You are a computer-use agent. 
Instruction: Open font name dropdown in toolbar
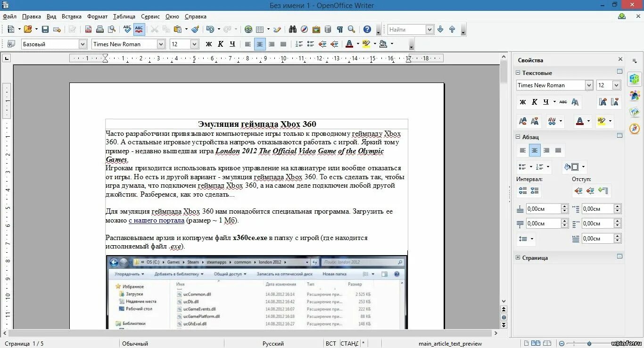161,44
